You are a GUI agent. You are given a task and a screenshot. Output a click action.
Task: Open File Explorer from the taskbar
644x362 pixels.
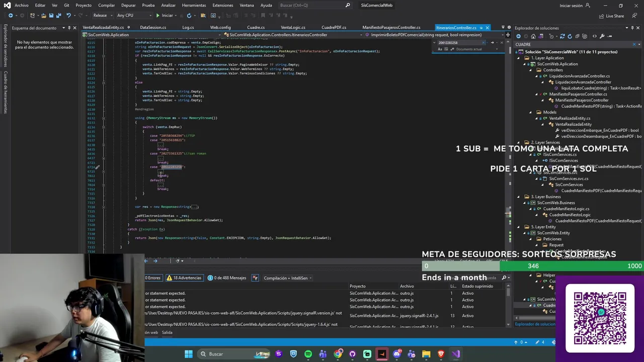click(426, 354)
